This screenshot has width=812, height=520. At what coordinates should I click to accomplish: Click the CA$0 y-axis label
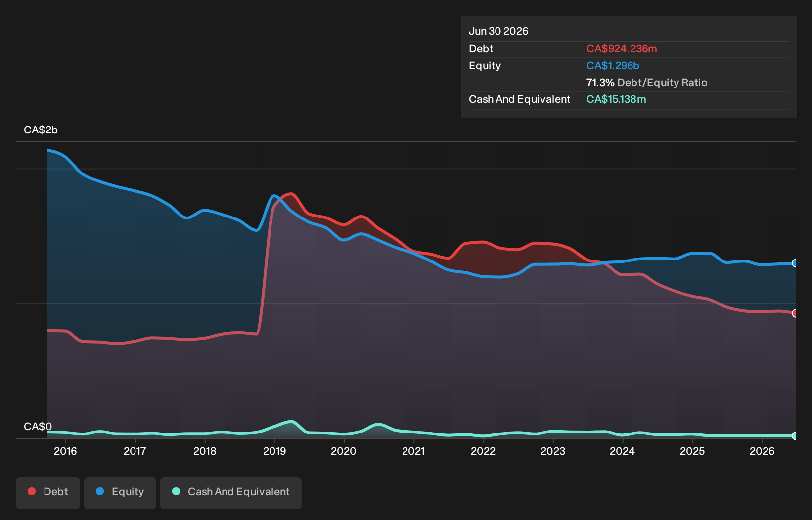(38, 427)
